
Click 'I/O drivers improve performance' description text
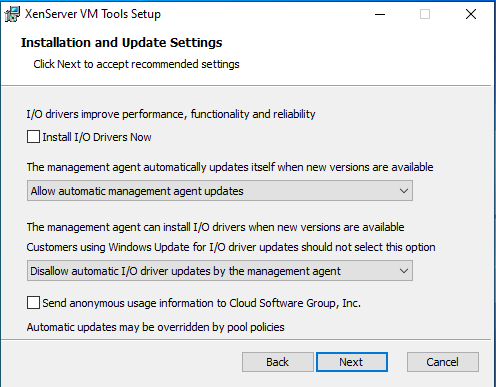171,114
